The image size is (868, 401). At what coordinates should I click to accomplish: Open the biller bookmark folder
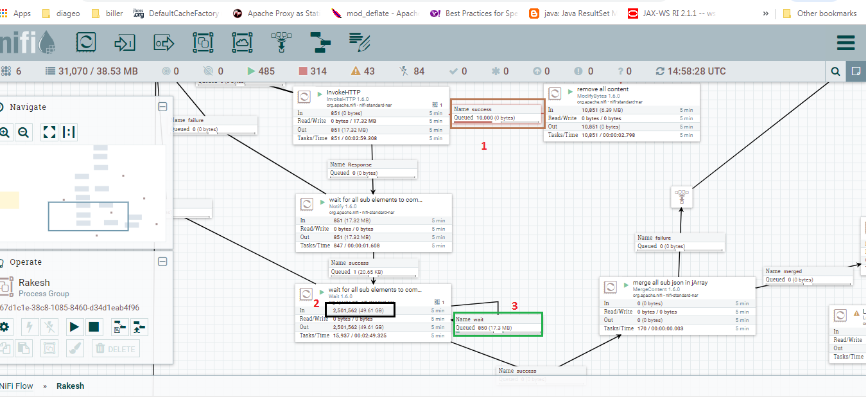107,13
